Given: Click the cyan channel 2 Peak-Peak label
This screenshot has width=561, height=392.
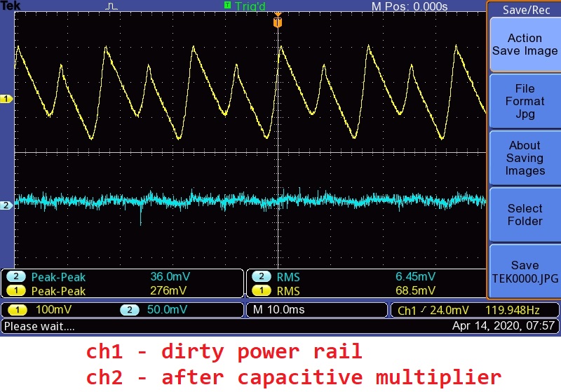Looking at the screenshot, I should (58, 277).
